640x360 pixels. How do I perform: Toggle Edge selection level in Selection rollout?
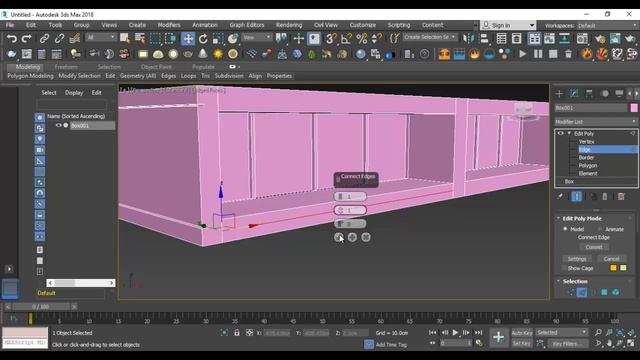point(582,292)
